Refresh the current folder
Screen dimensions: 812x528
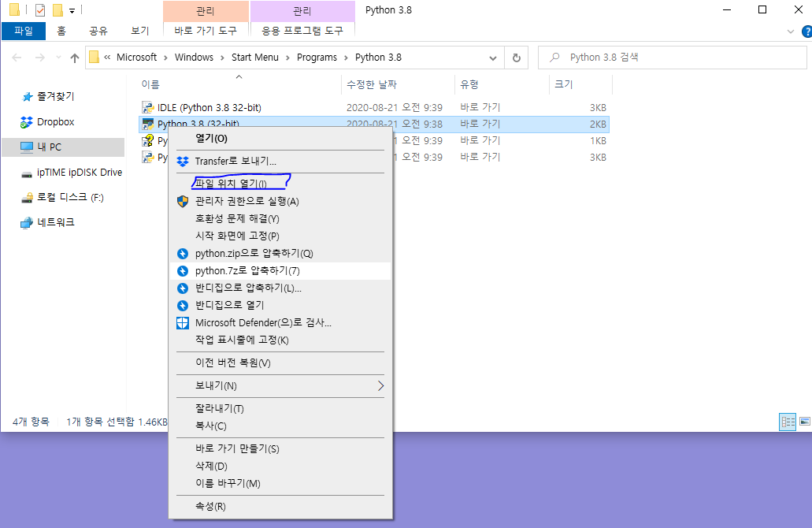click(517, 58)
